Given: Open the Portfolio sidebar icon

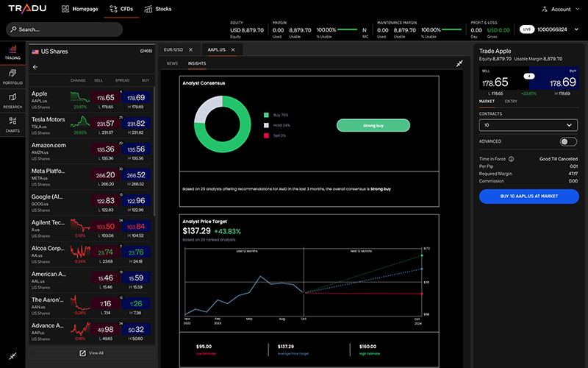Looking at the screenshot, I should (12, 77).
